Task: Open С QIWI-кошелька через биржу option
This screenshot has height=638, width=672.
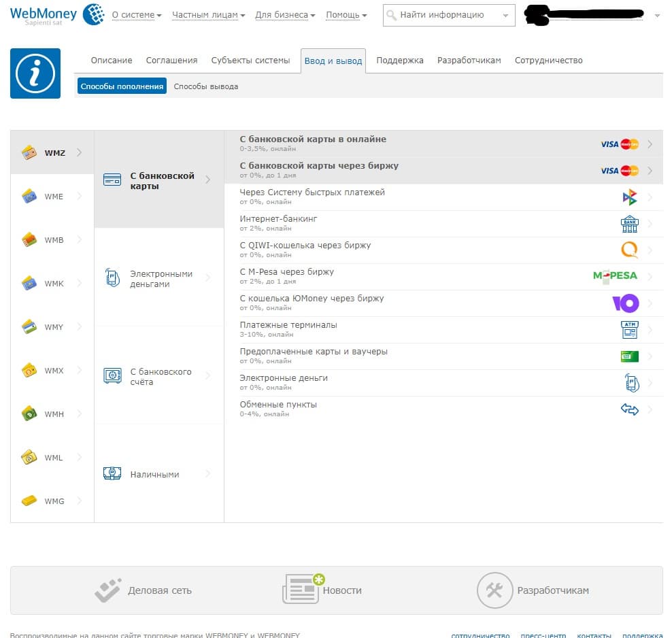Action: point(443,250)
